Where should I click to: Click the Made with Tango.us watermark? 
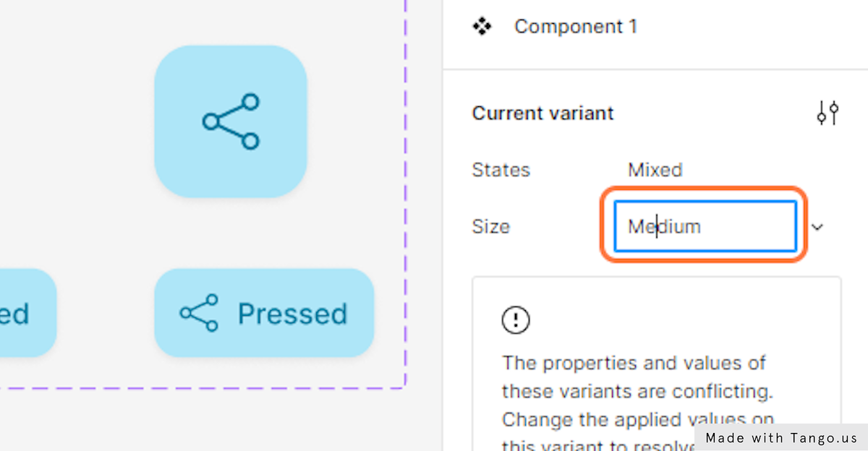pos(781,438)
